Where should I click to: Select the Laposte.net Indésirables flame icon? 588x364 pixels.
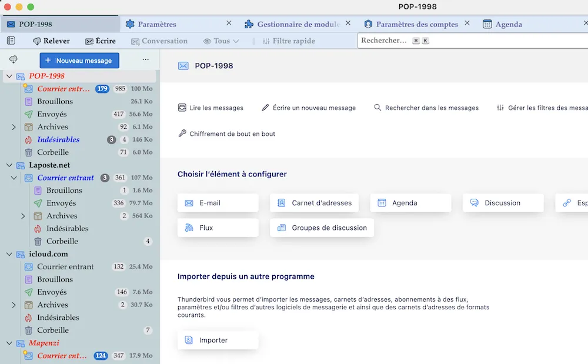(x=38, y=229)
